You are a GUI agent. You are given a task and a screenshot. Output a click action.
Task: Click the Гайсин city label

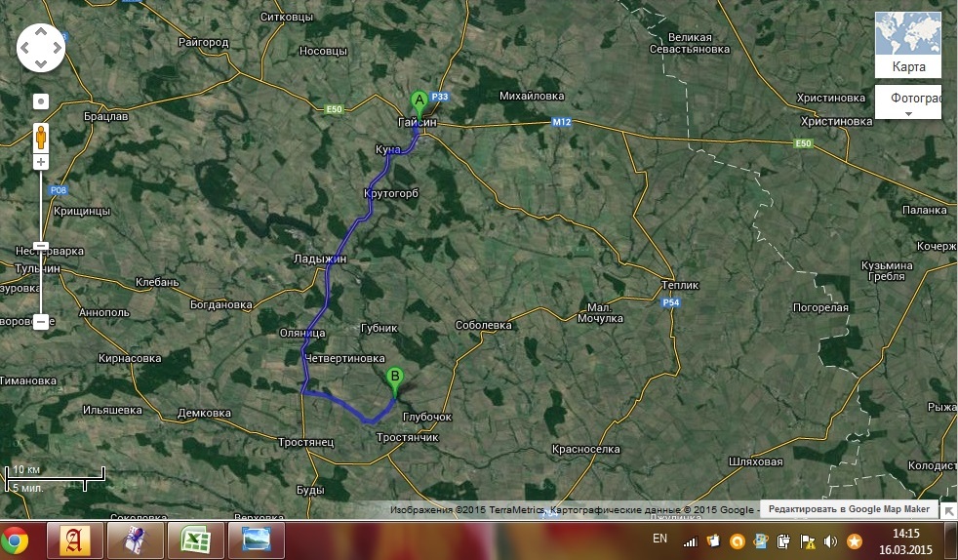click(x=418, y=122)
